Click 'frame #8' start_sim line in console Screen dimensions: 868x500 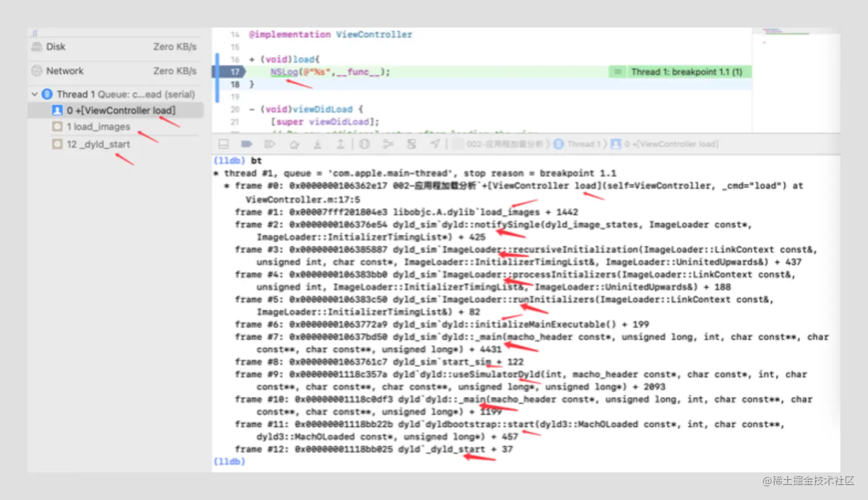tap(379, 362)
